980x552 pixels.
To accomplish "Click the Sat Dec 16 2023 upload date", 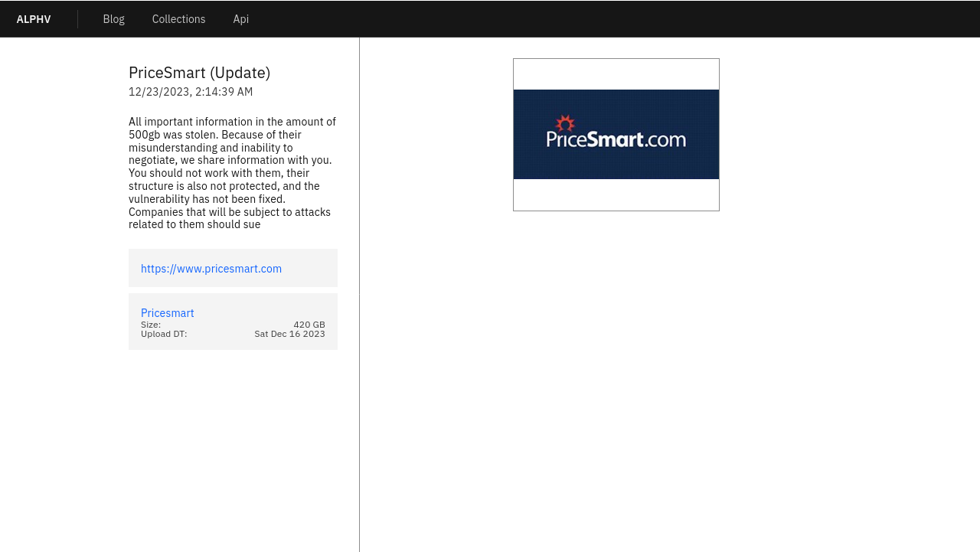I will pos(289,334).
